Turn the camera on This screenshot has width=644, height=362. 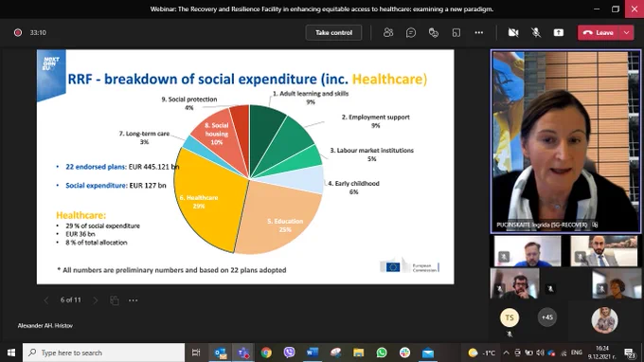coord(513,32)
